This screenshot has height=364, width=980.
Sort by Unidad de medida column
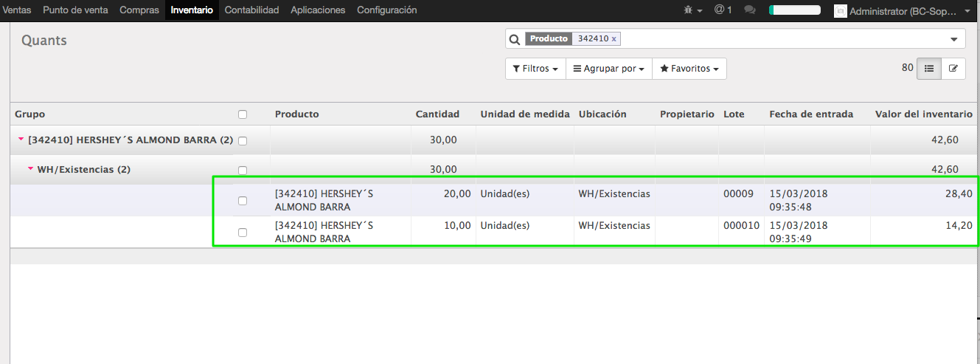[x=525, y=114]
